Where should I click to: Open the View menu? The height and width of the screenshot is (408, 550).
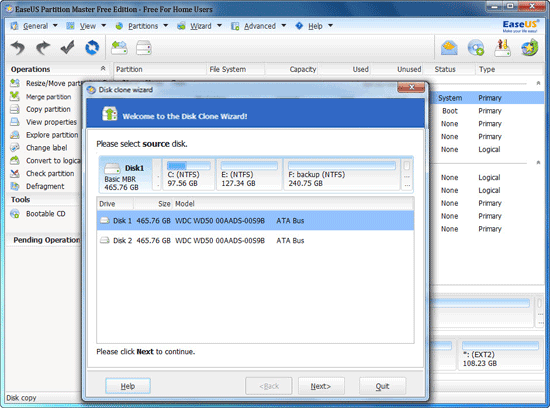coord(87,26)
